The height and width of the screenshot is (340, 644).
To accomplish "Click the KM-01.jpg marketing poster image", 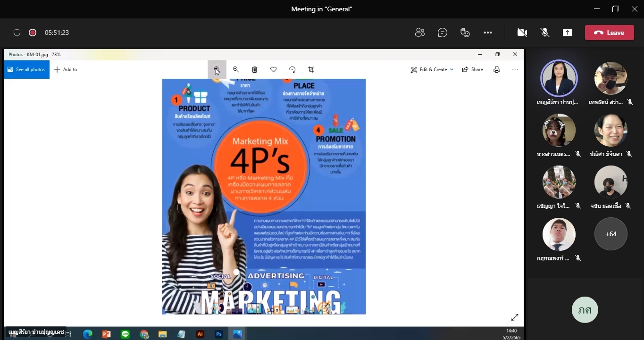I will pyautogui.click(x=264, y=196).
